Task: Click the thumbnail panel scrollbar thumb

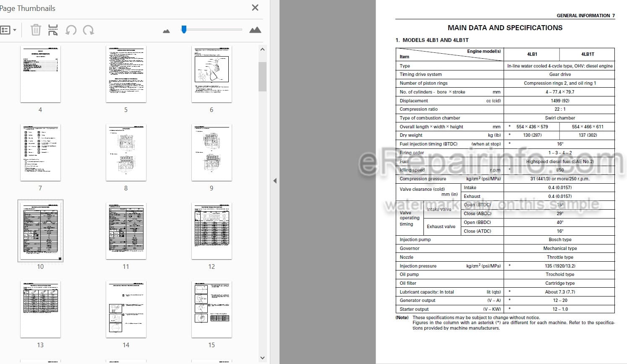Action: click(263, 77)
